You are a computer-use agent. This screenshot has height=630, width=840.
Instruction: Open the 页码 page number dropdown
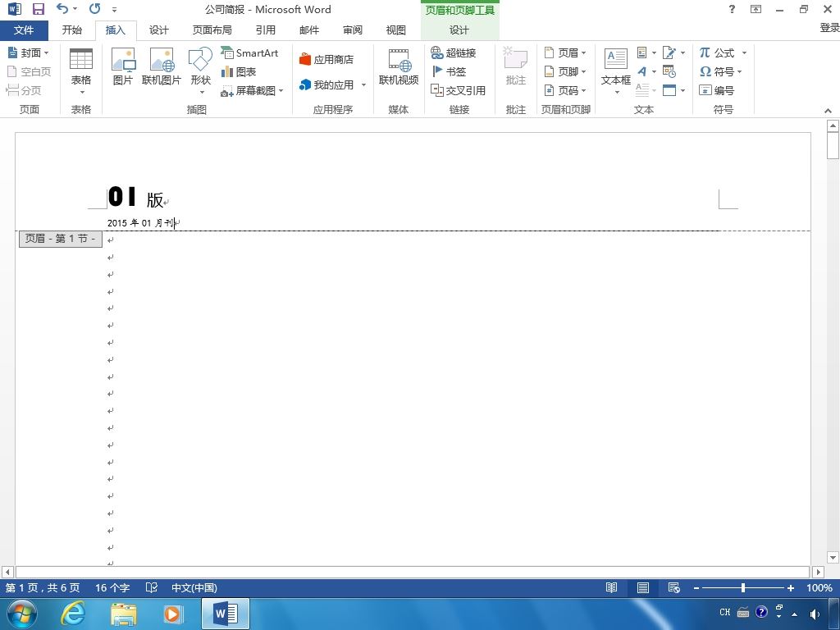click(565, 90)
